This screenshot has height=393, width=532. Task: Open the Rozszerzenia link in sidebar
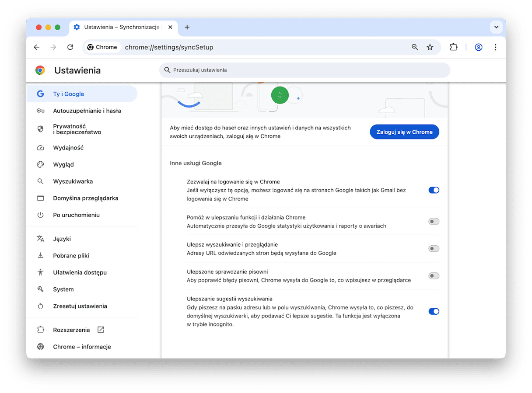71,330
